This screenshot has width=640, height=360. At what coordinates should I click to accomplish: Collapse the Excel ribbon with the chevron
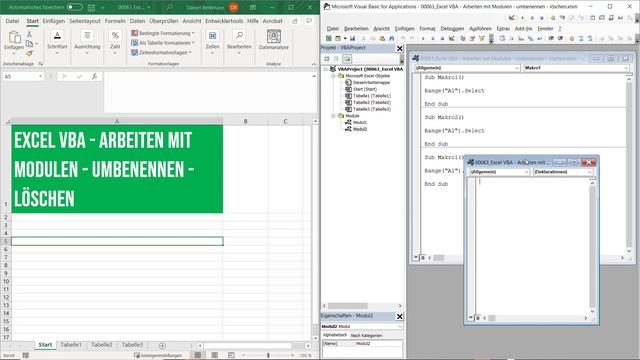(x=314, y=64)
